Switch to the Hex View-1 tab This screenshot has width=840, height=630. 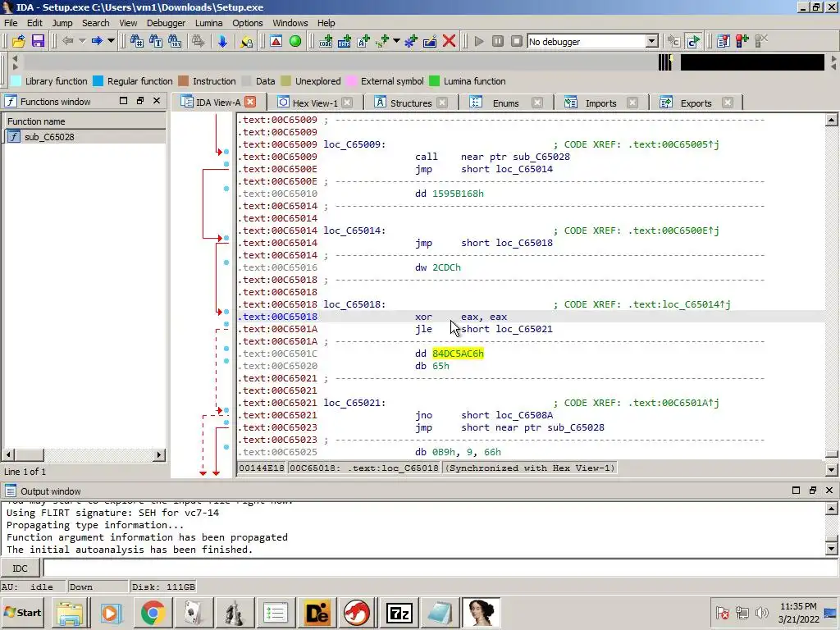click(314, 103)
